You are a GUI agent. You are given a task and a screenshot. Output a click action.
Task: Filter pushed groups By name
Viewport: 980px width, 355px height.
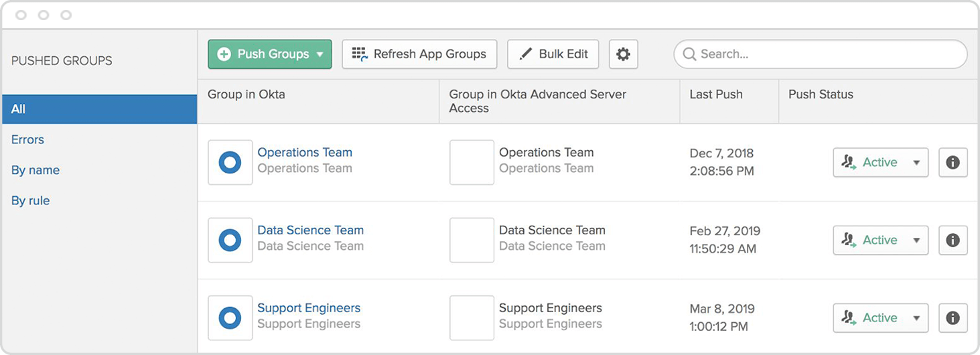pos(36,171)
